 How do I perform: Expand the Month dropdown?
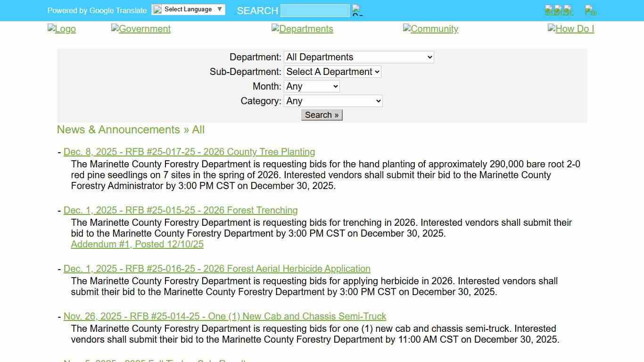tap(311, 86)
